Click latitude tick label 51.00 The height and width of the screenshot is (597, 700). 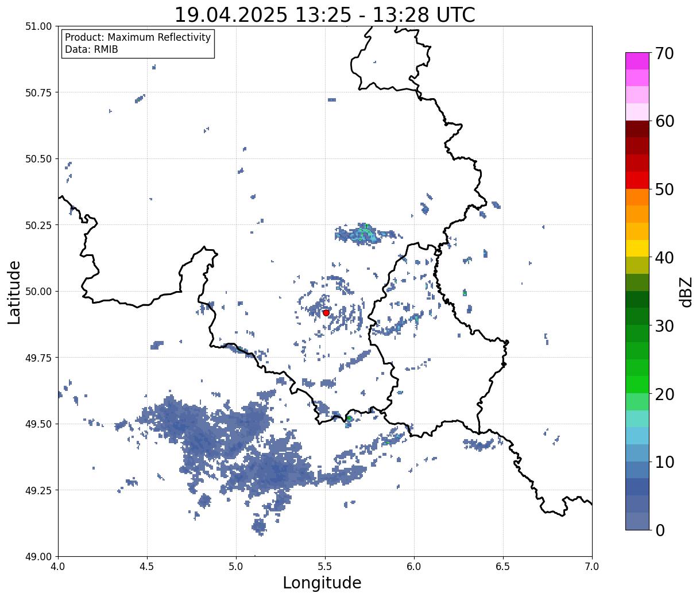point(38,26)
